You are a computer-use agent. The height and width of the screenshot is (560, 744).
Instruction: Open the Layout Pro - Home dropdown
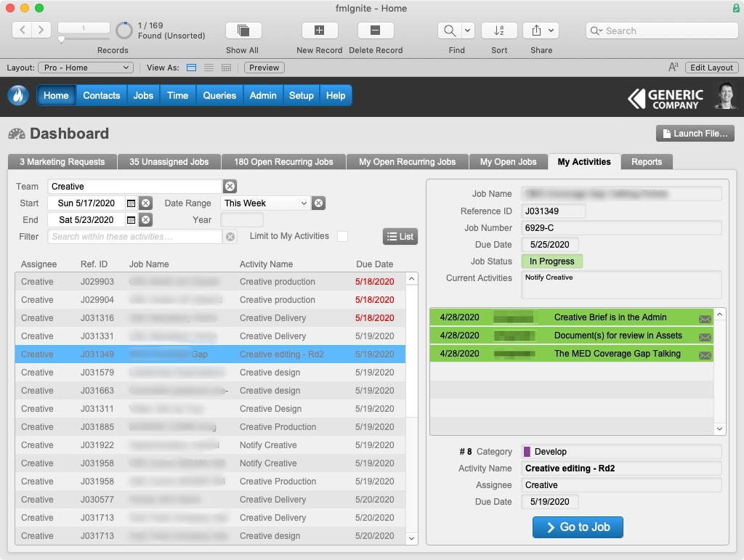click(86, 68)
